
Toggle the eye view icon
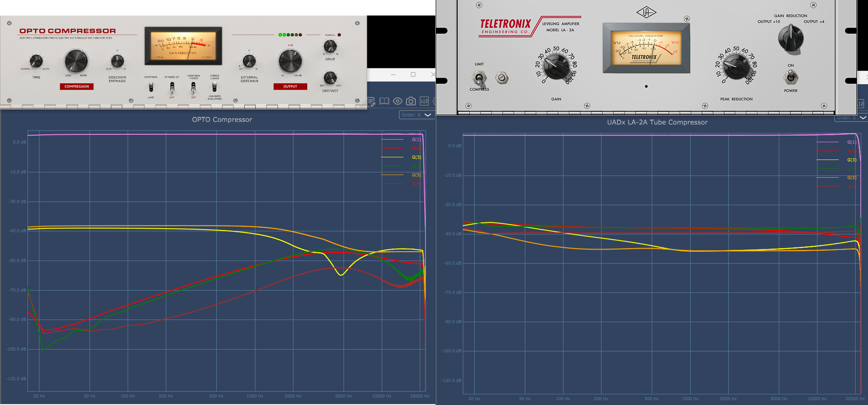(398, 101)
